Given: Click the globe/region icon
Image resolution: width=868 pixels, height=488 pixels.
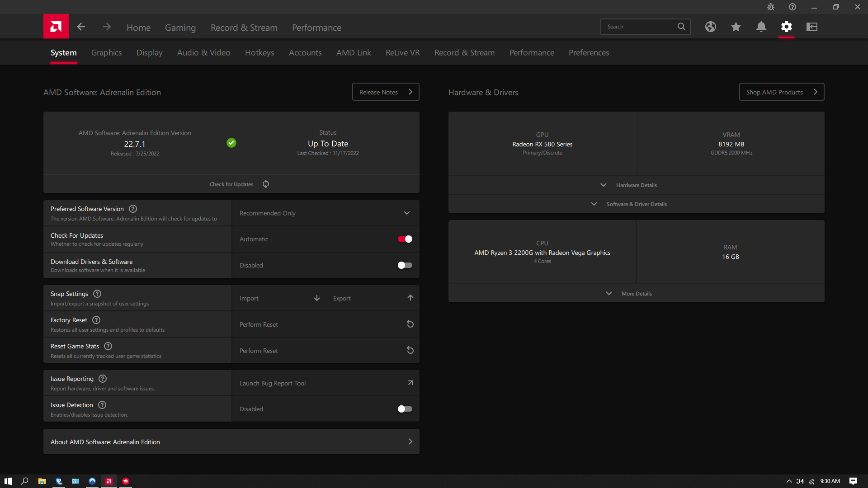Looking at the screenshot, I should coord(710,27).
